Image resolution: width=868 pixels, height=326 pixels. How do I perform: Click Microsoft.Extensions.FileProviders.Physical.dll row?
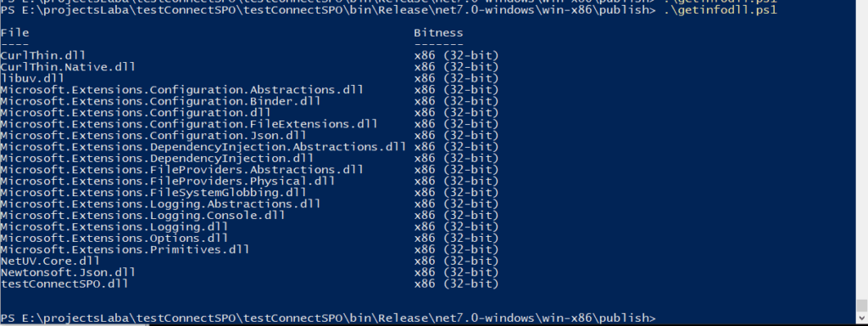[168, 182]
